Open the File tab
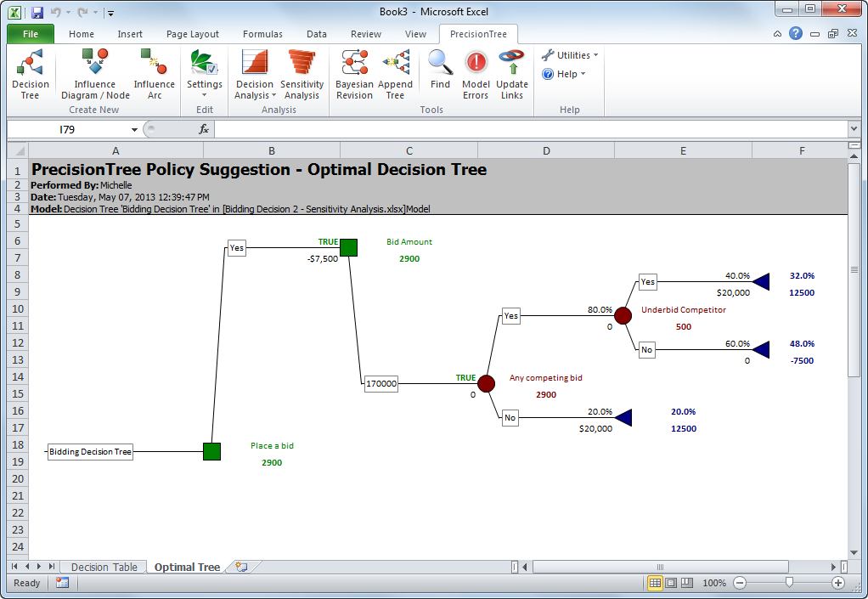This screenshot has height=599, width=868. click(31, 34)
